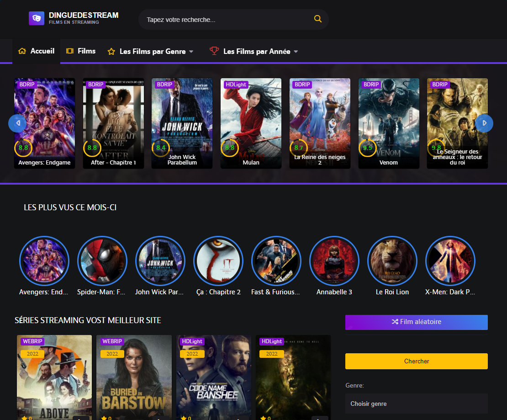The height and width of the screenshot is (420, 507).
Task: Click the film strip icon beside Films
Action: [x=70, y=51]
